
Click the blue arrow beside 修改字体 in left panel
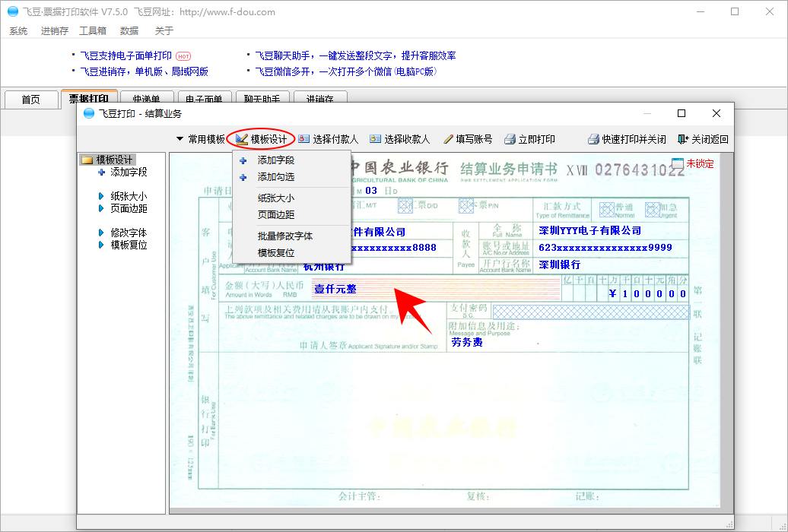(101, 233)
